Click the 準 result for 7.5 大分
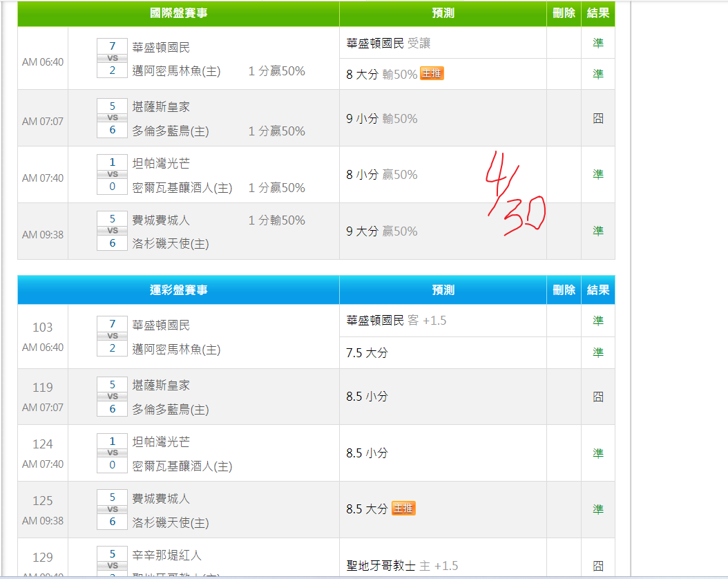728x579 pixels. [x=598, y=352]
